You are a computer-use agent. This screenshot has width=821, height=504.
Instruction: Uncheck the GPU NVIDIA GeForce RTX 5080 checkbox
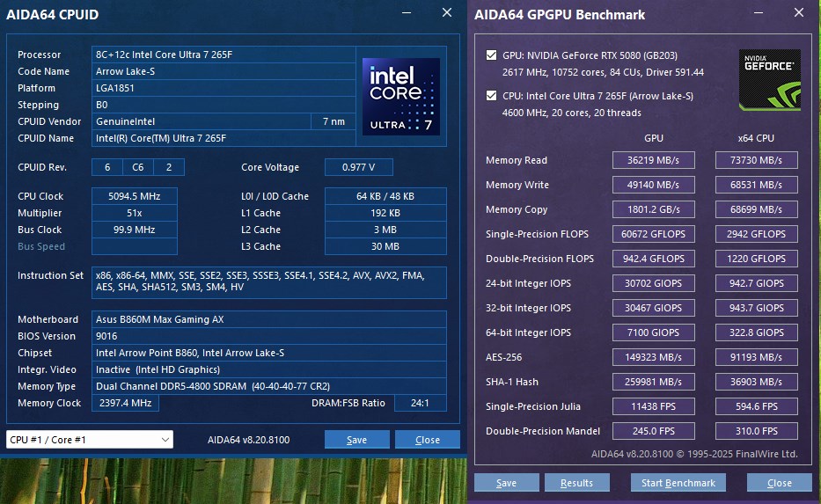click(491, 55)
